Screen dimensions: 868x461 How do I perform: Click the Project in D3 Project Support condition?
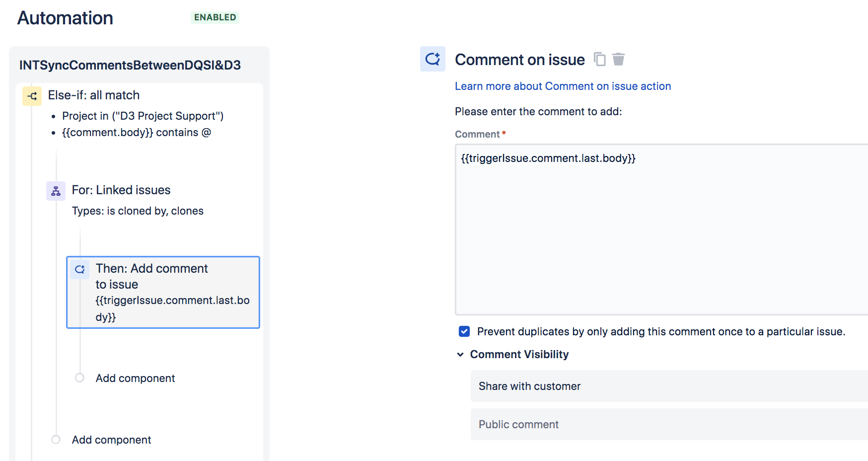click(143, 116)
